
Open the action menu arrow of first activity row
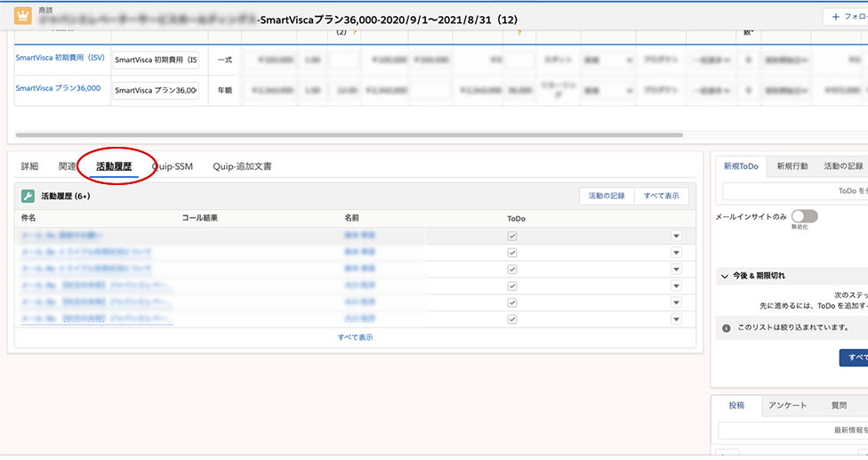676,236
